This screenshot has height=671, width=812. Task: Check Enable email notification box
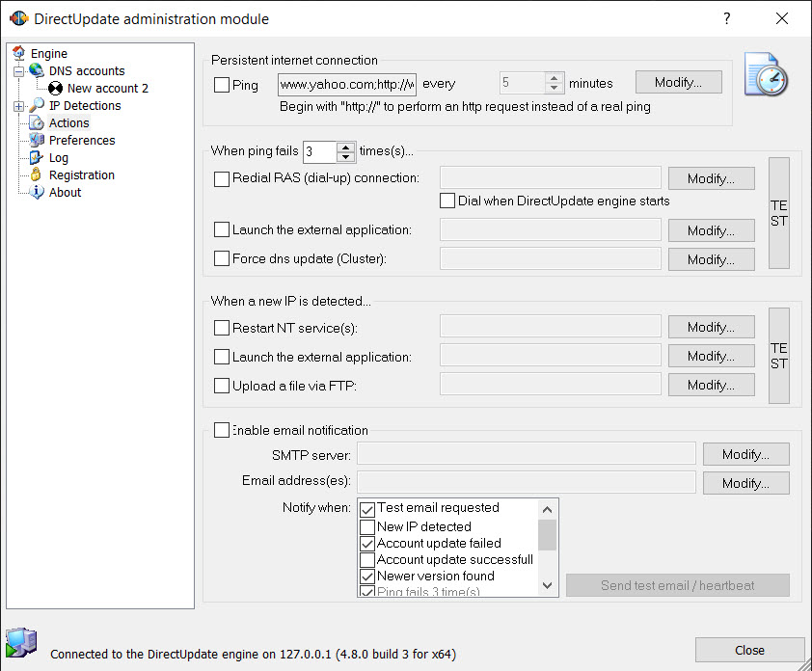[x=222, y=430]
